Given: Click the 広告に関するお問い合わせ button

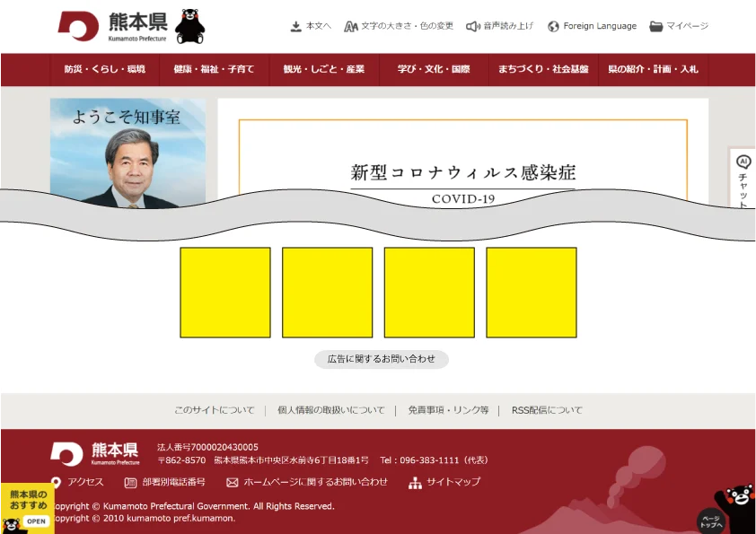Looking at the screenshot, I should pyautogui.click(x=382, y=359).
